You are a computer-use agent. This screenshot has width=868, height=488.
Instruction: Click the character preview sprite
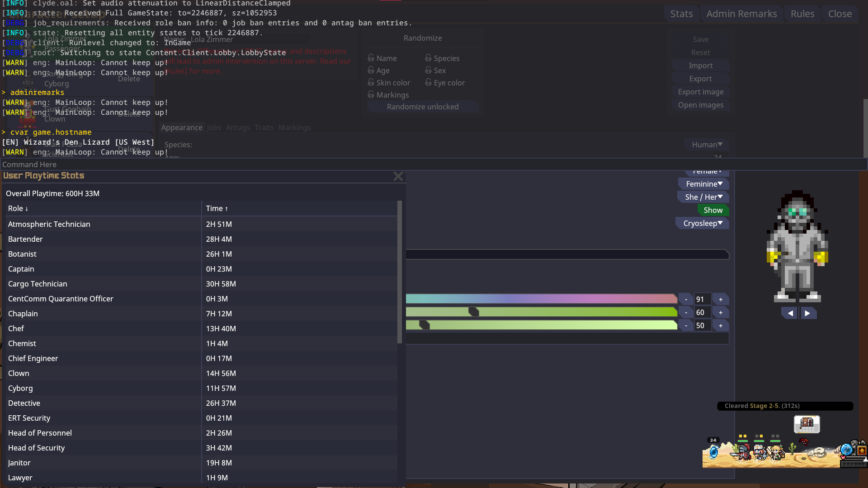pos(797,246)
